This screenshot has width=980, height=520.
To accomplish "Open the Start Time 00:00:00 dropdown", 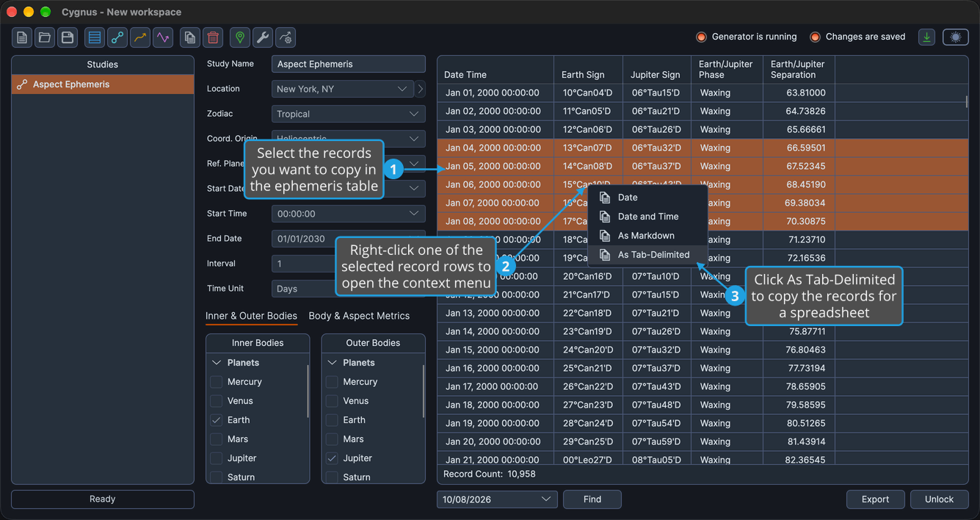I will pos(349,214).
